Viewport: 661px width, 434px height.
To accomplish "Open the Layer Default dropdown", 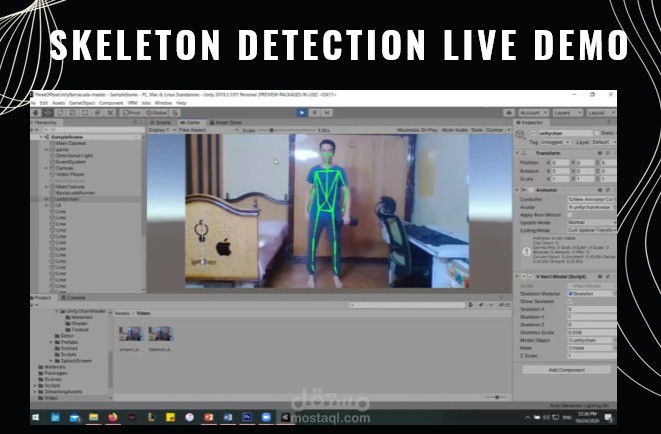I will pos(603,142).
